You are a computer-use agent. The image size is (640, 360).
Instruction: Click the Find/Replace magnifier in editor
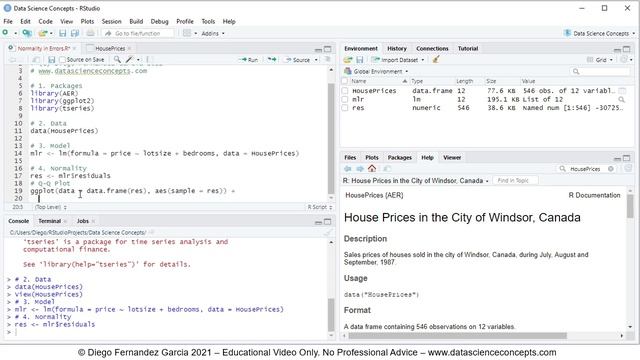click(117, 60)
